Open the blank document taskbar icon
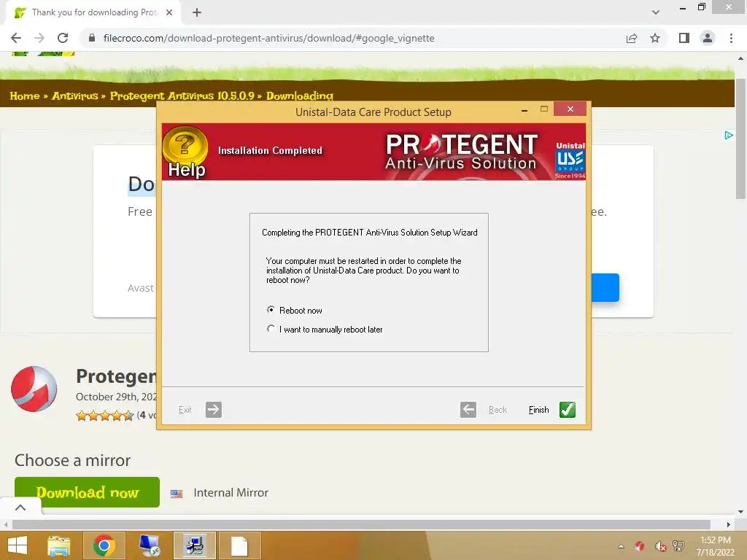The image size is (747, 560). click(x=239, y=545)
